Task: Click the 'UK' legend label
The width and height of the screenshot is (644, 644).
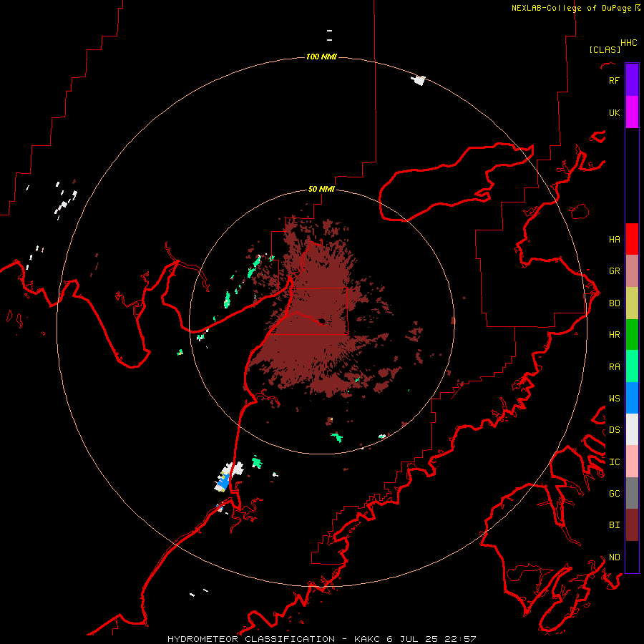Action: (x=614, y=112)
